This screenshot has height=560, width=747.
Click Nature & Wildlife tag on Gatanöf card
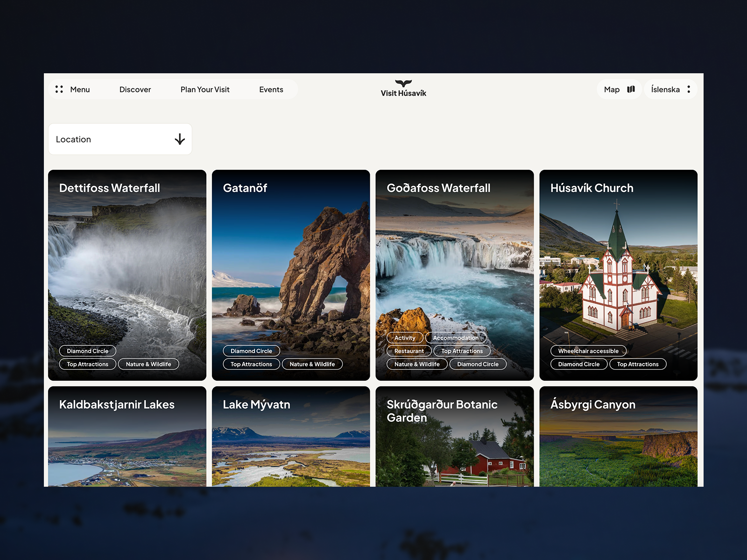pos(312,364)
